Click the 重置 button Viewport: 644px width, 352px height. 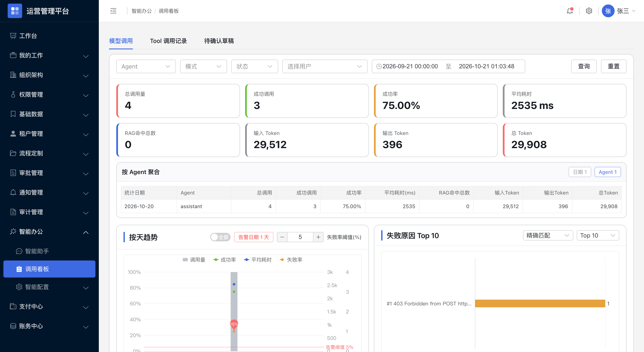[x=614, y=66]
